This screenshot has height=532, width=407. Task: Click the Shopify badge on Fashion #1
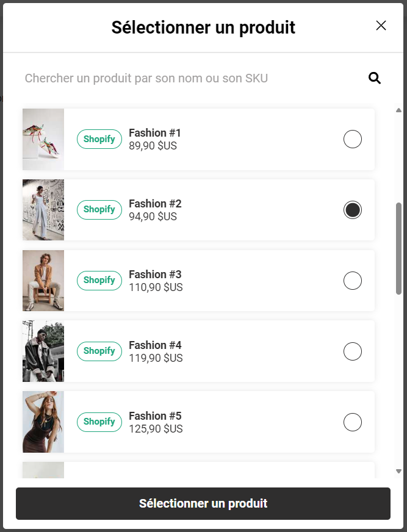tap(99, 139)
